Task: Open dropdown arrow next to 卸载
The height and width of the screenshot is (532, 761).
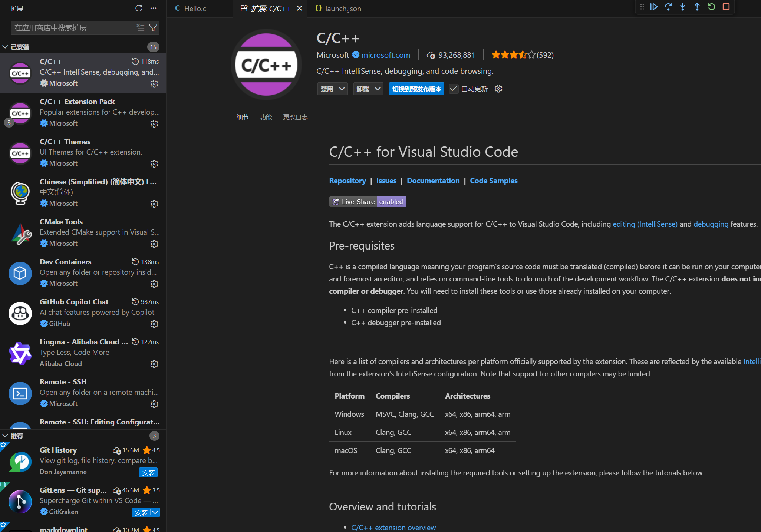Action: (378, 89)
